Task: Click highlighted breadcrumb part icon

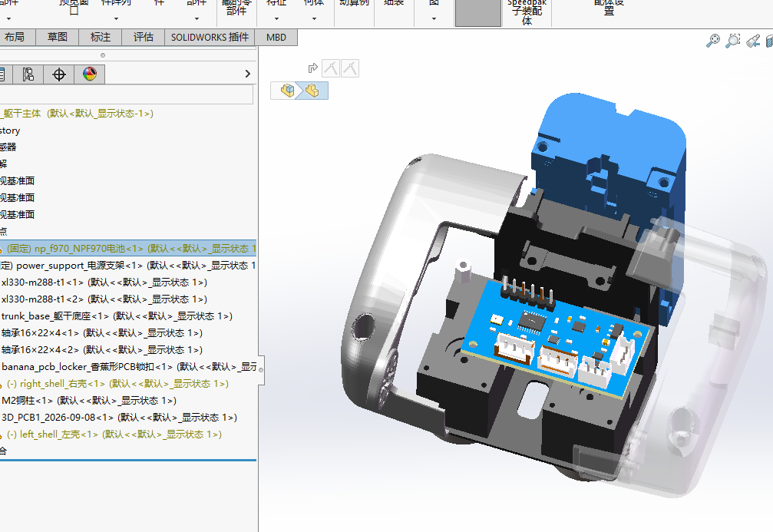Action: [312, 91]
